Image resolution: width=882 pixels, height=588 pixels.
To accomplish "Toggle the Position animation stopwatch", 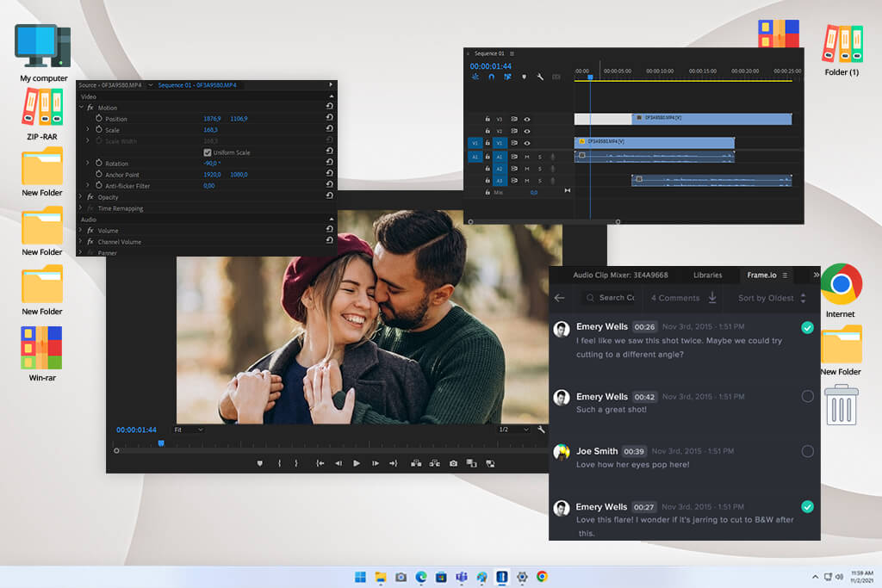I will [x=99, y=118].
